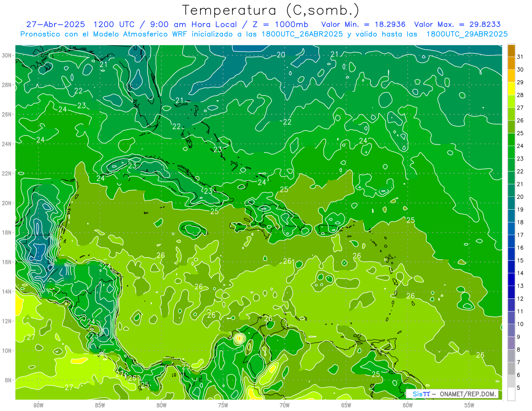Click the '14N' latitude axis label
This screenshot has height=411, width=532.
pyautogui.click(x=7, y=291)
